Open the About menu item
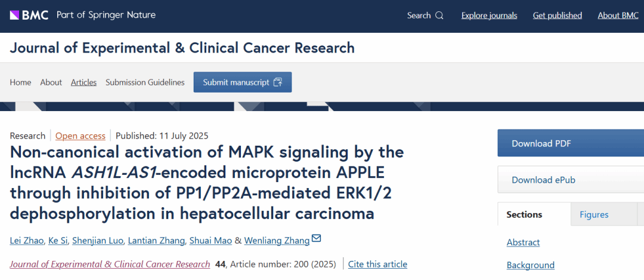The height and width of the screenshot is (280, 644). [x=51, y=82]
